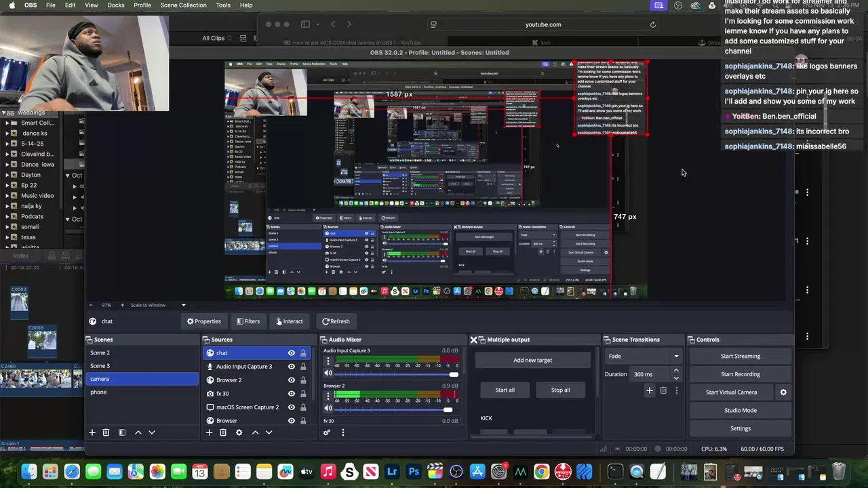
Task: Open transition properties three-dot menu
Action: (x=676, y=390)
